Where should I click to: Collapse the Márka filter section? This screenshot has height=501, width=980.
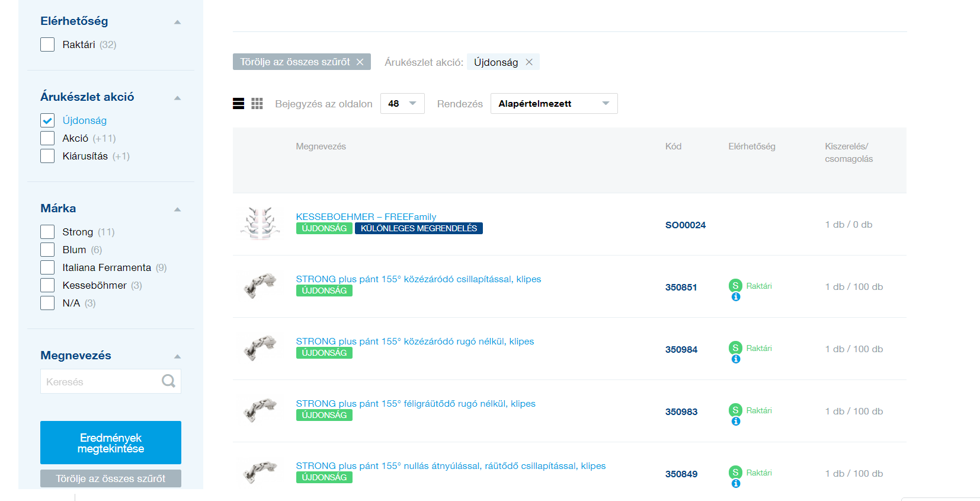click(x=177, y=209)
